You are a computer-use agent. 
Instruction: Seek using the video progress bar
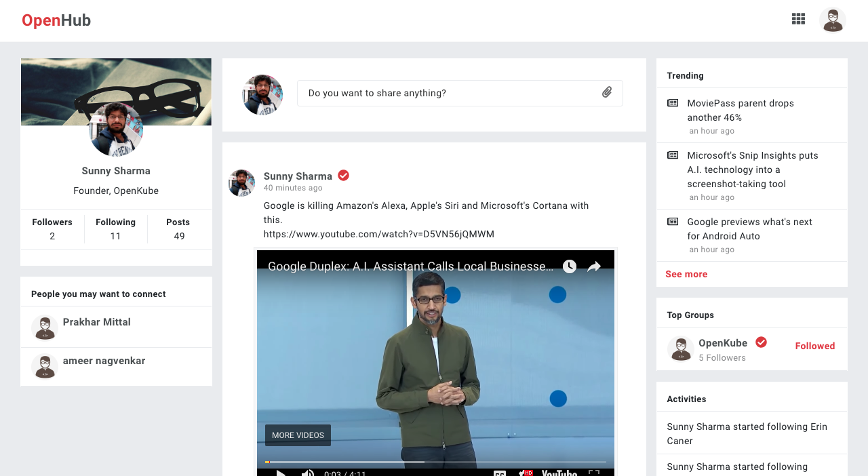pyautogui.click(x=435, y=462)
